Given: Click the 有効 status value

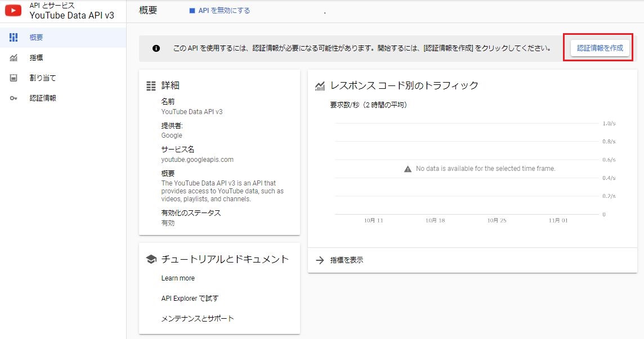Looking at the screenshot, I should [x=168, y=223].
